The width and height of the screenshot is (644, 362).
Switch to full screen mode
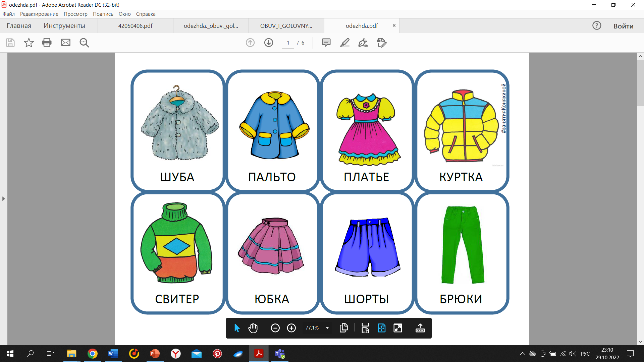coord(398,328)
